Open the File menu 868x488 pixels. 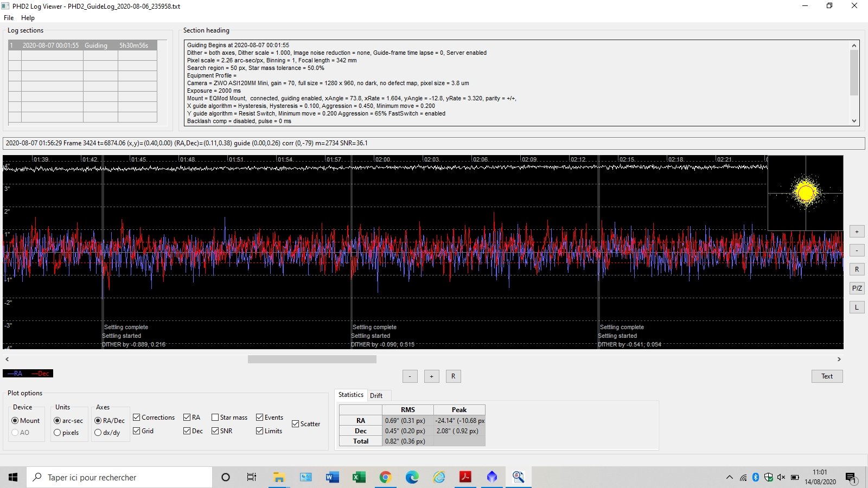9,18
